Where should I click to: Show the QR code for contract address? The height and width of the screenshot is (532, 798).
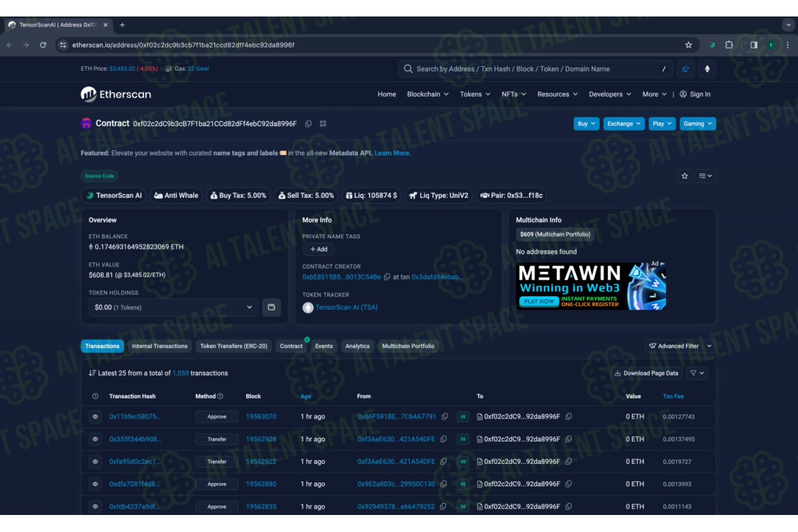coord(323,123)
